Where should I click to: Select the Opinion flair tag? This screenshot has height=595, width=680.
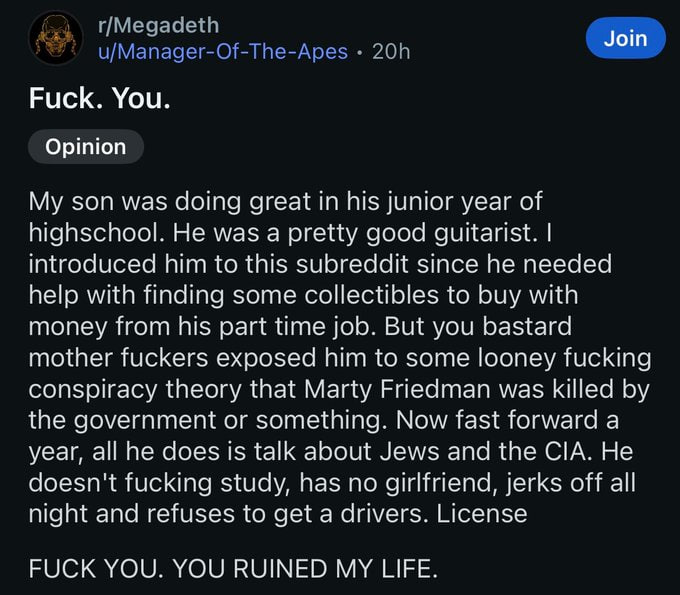click(x=86, y=147)
